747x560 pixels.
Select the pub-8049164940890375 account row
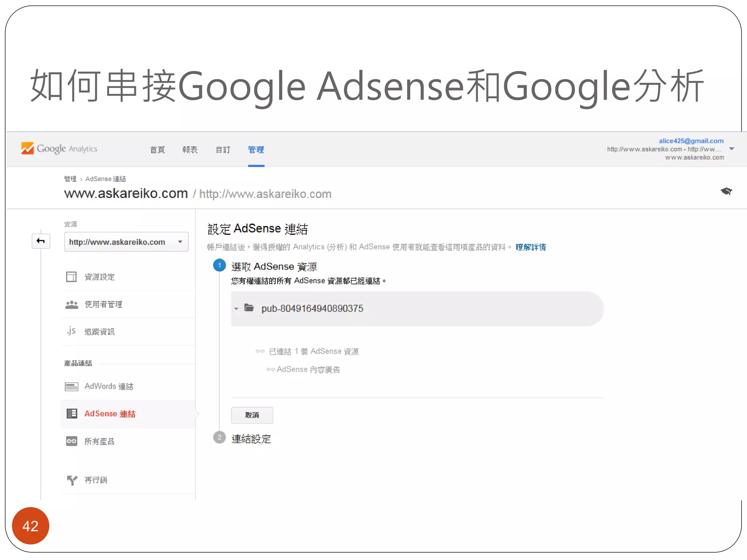pyautogui.click(x=417, y=309)
